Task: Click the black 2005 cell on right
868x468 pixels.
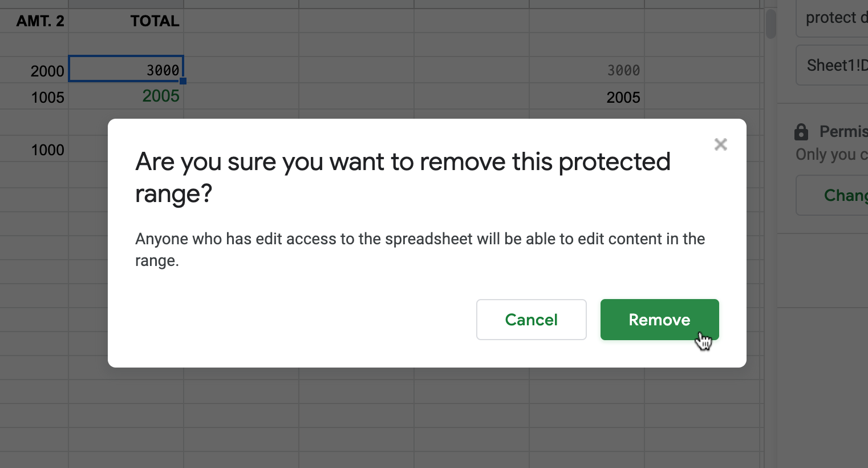Action: [587, 97]
